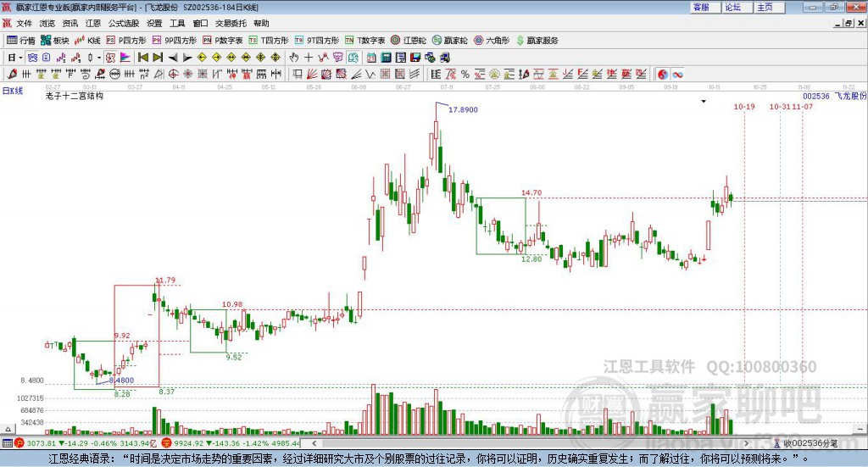Click the floppy disk save icon
This screenshot has height=467, width=868.
click(415, 58)
